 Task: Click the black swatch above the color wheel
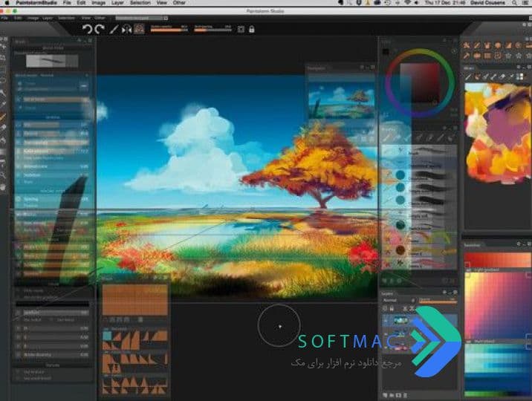(x=386, y=52)
